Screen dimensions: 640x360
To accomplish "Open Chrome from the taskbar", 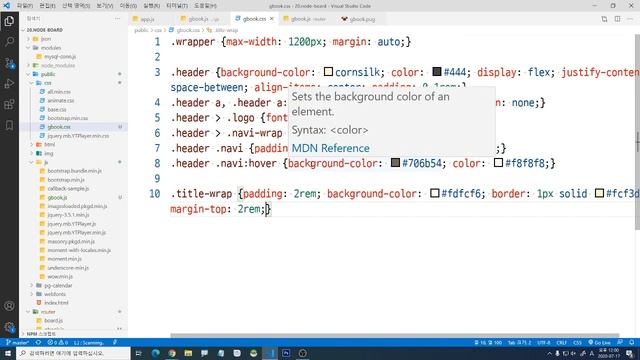I will (x=172, y=353).
